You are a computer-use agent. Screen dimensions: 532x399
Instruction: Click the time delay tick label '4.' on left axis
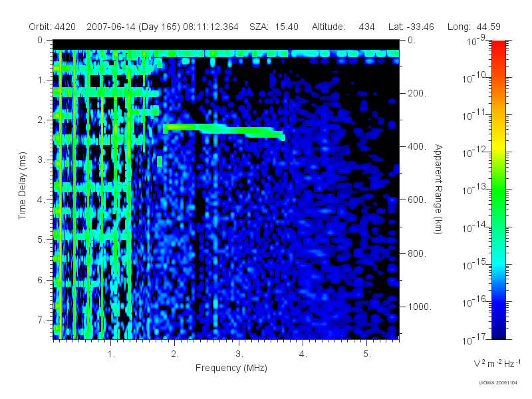pyautogui.click(x=41, y=200)
